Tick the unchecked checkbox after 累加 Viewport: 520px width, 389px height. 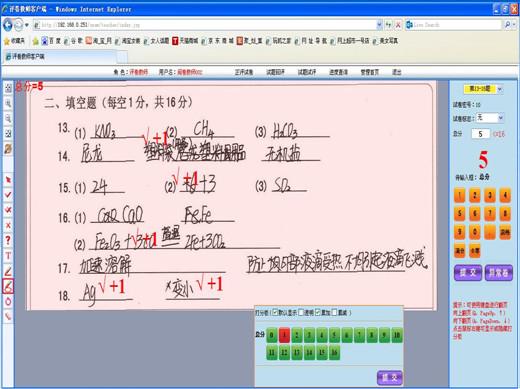(334, 312)
